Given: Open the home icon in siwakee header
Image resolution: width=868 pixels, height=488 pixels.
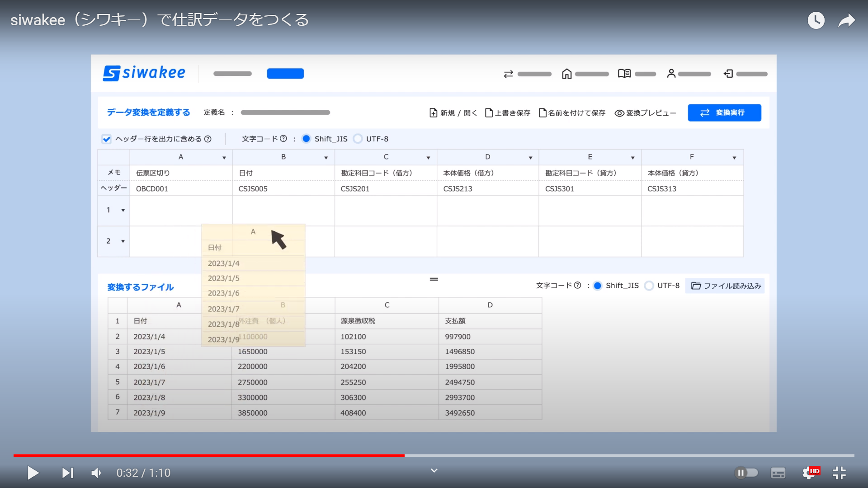Looking at the screenshot, I should click(x=567, y=74).
